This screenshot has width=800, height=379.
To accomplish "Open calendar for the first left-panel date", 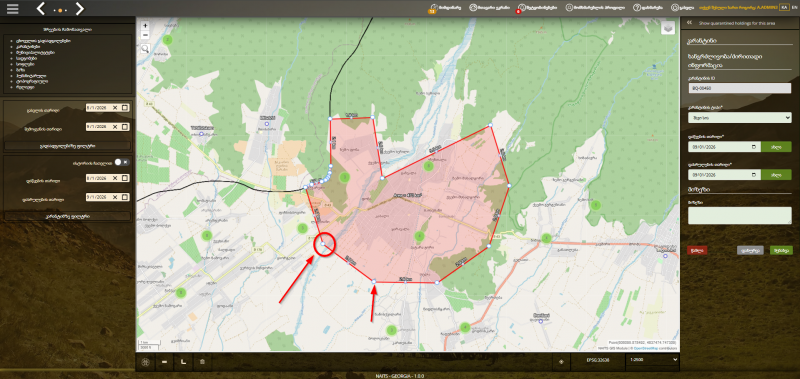I will click(125, 108).
